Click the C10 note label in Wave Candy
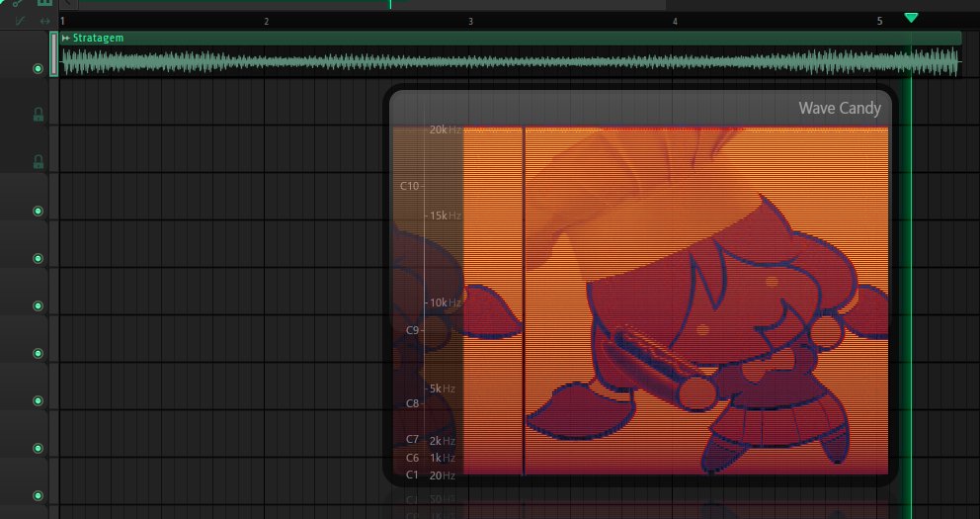Screen dimensions: 980x519 pyautogui.click(x=409, y=186)
